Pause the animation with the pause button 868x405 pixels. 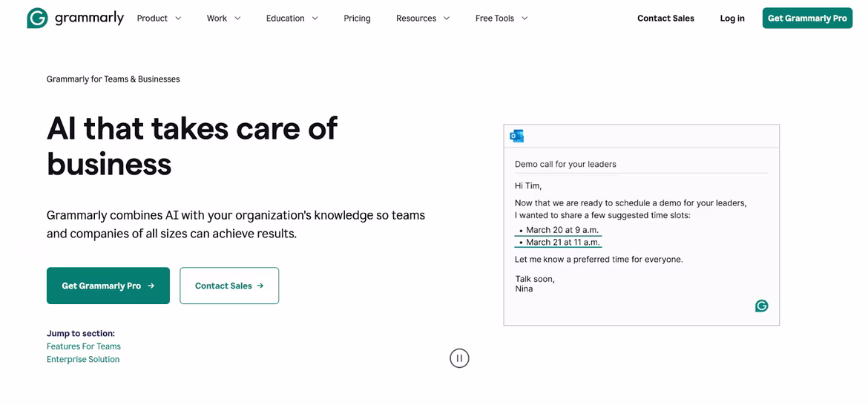(x=459, y=358)
